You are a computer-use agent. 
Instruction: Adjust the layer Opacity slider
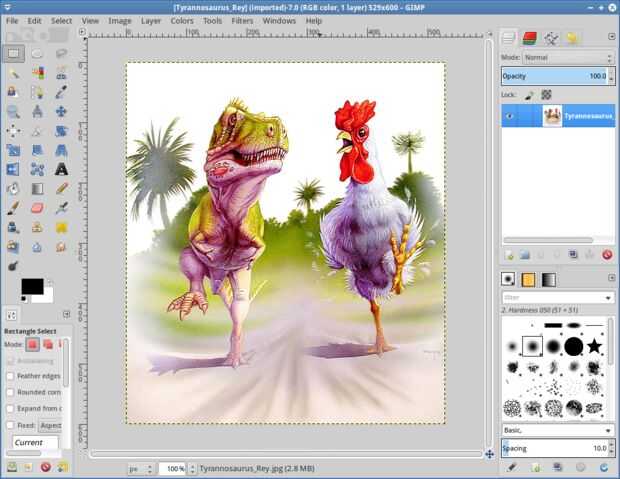point(558,76)
